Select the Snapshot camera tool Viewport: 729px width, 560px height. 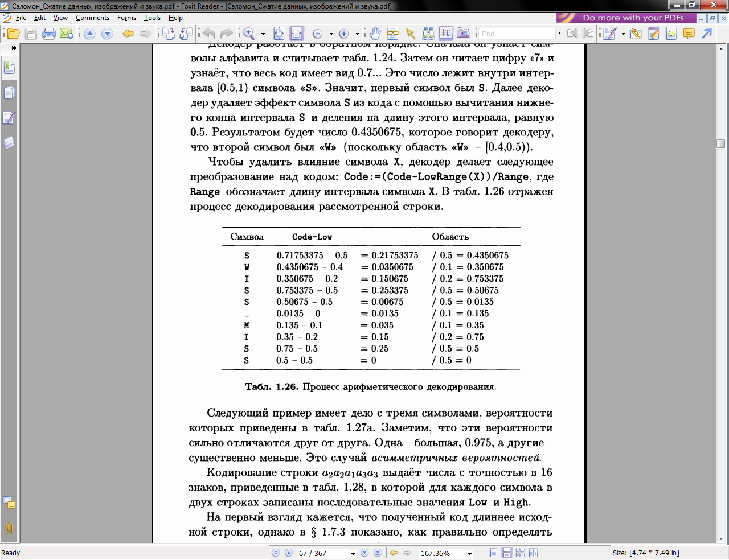click(x=464, y=34)
